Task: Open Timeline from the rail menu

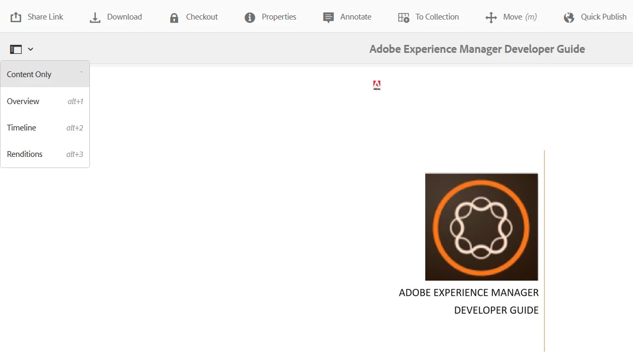Action: coord(45,128)
